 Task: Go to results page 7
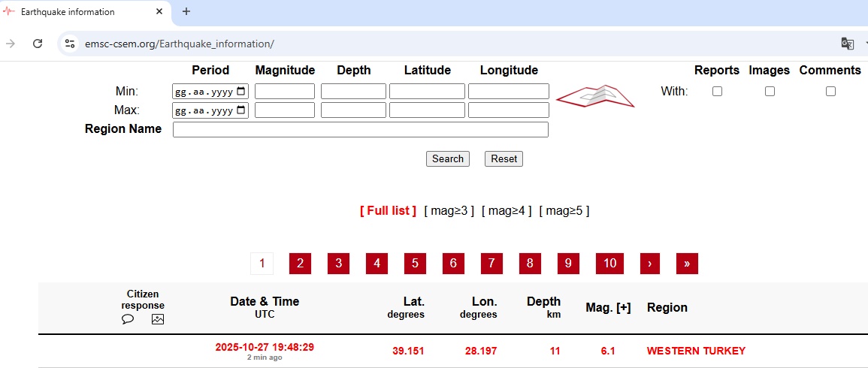pyautogui.click(x=491, y=264)
